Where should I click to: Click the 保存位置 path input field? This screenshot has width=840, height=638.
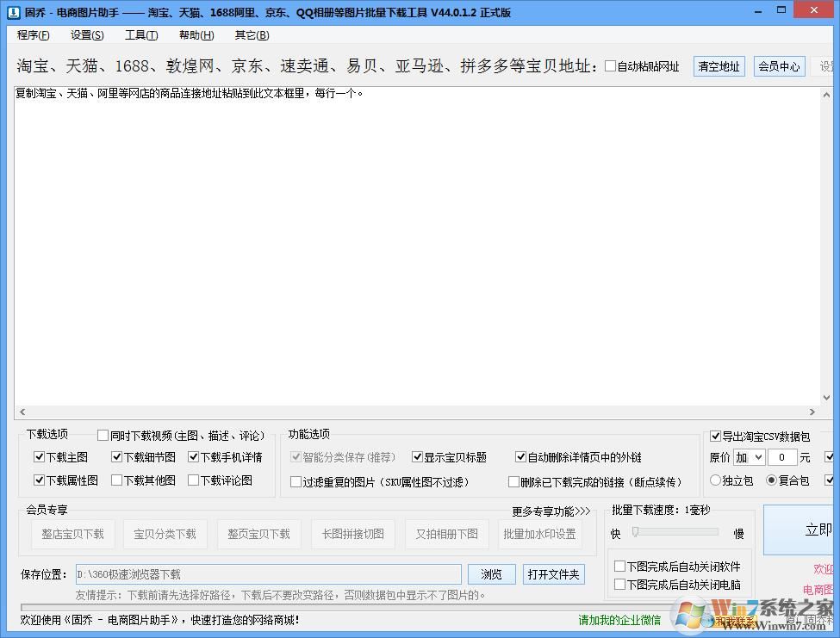[267, 574]
